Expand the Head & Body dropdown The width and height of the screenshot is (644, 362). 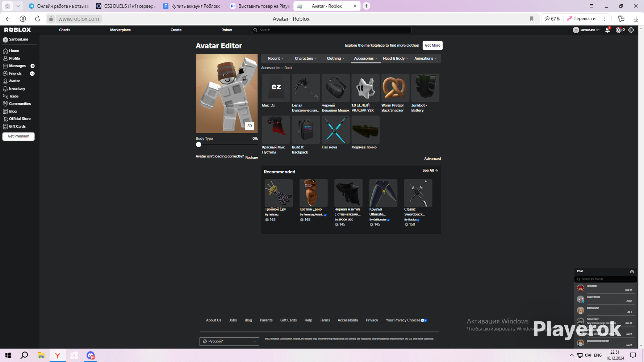click(396, 59)
